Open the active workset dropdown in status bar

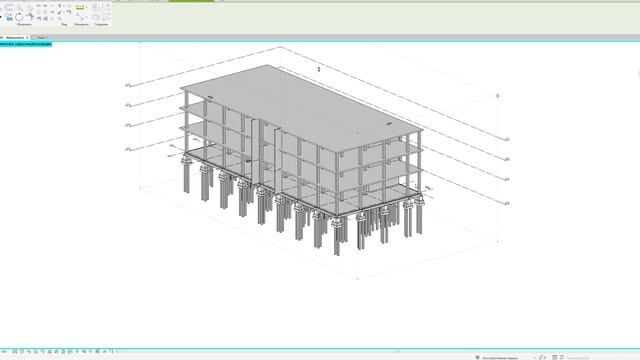pos(534,358)
